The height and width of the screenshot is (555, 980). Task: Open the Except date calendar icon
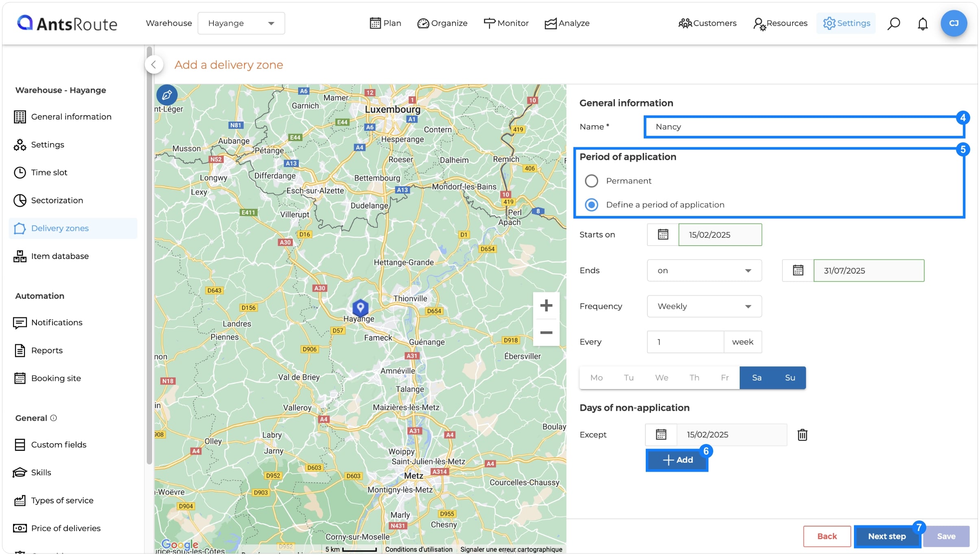pos(661,435)
